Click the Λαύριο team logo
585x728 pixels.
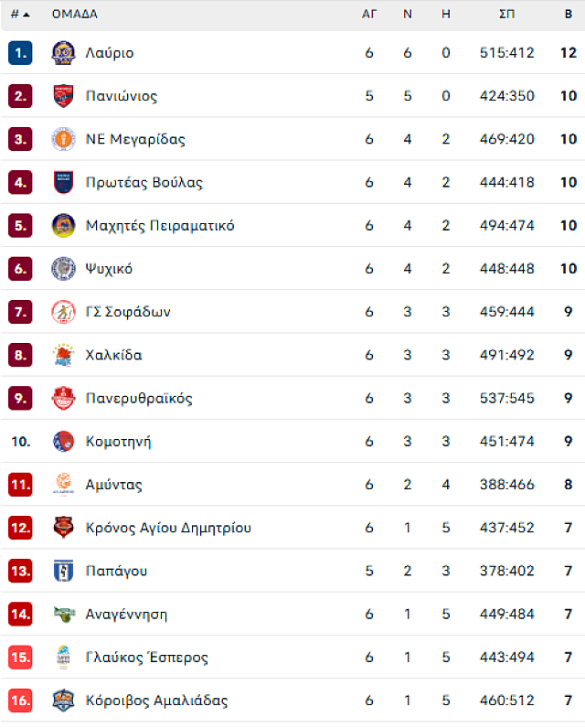[x=63, y=53]
